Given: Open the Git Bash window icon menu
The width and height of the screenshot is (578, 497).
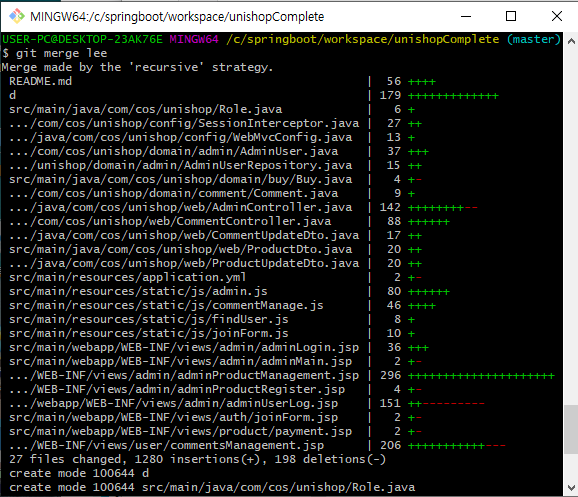Looking at the screenshot, I should pyautogui.click(x=17, y=16).
